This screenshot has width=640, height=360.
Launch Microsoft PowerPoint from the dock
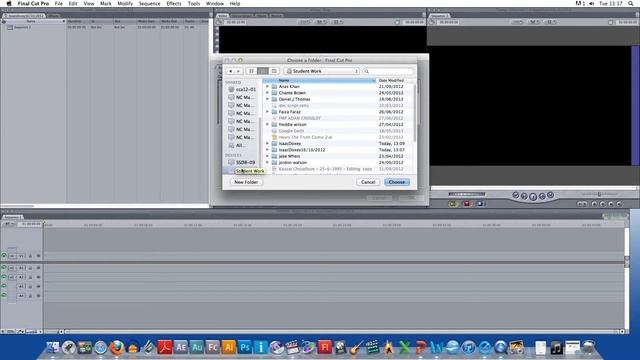420,347
